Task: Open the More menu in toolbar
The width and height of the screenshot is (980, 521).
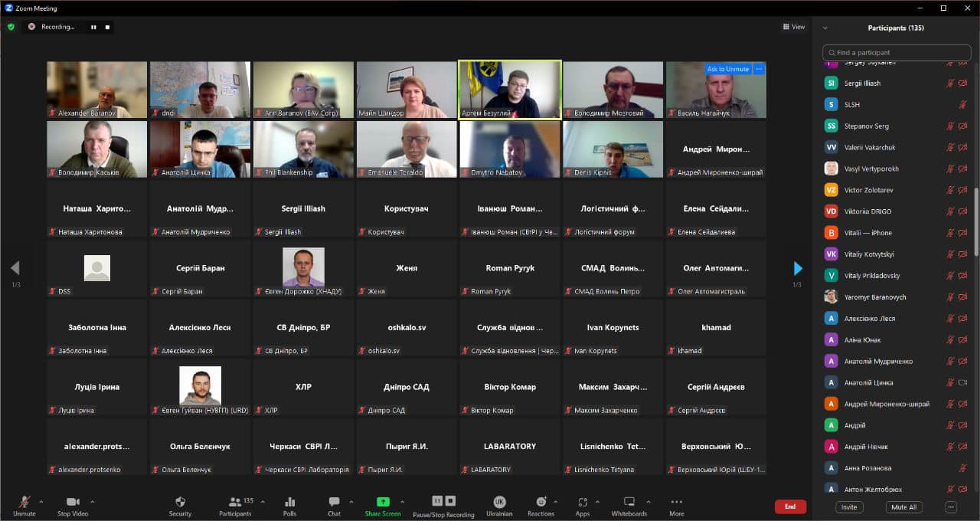Action: 676,503
